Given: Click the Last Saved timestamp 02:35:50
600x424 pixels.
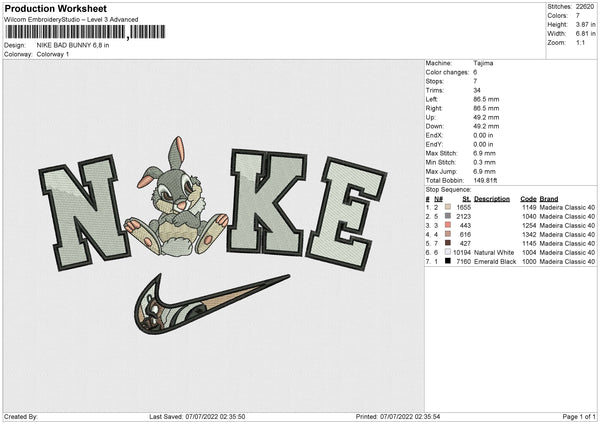Looking at the screenshot, I should pos(232,416).
